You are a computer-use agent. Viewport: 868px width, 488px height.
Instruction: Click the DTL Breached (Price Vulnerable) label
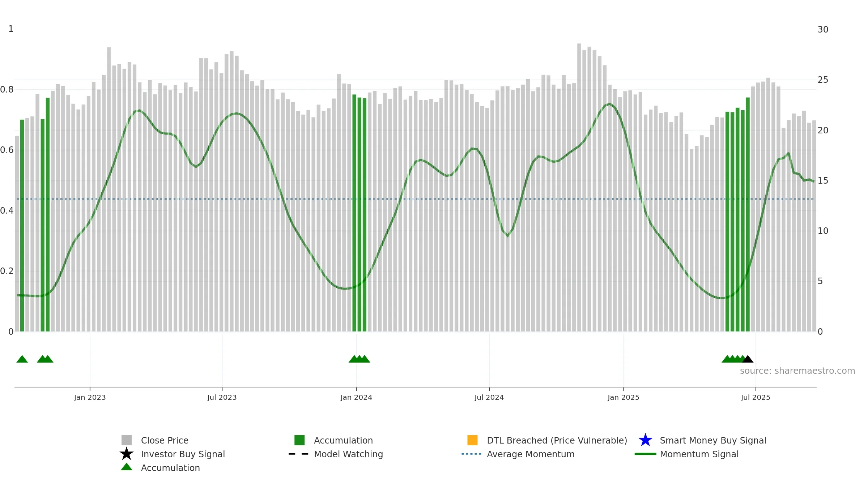[x=557, y=440]
